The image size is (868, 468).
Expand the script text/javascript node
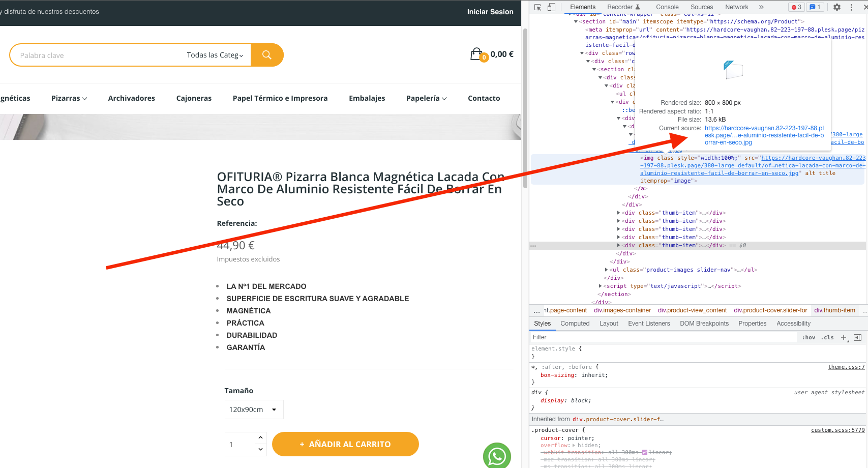(600, 286)
